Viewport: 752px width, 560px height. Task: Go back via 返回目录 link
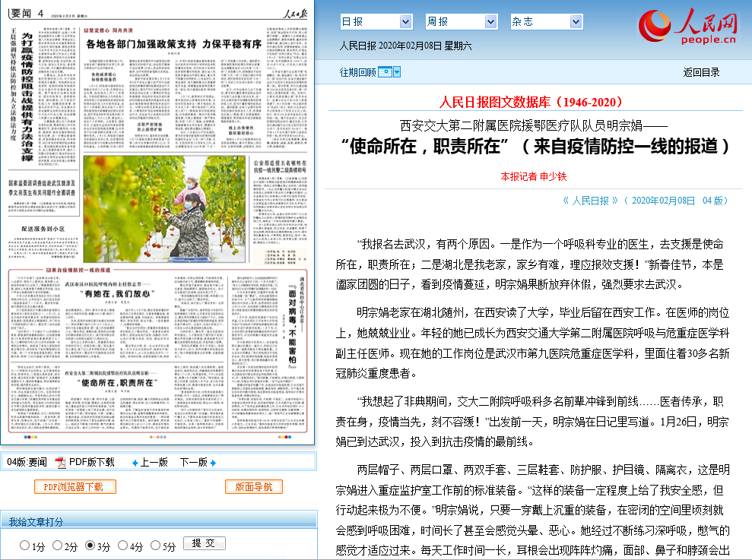pos(701,72)
